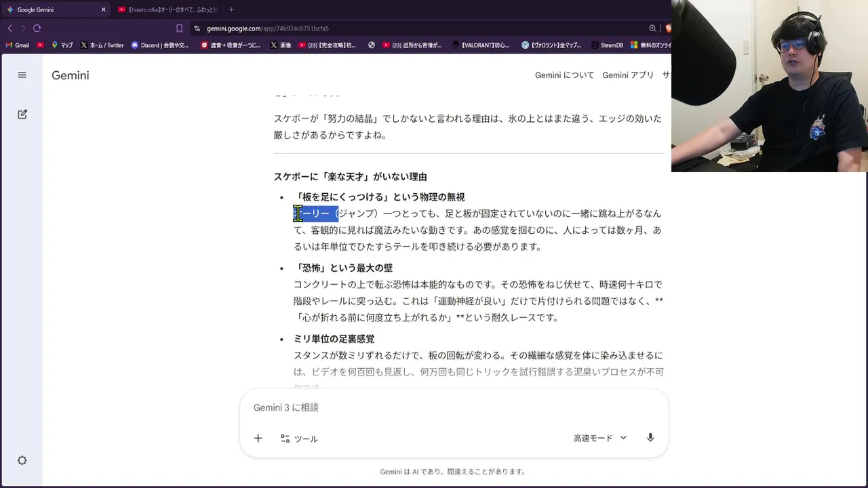Viewport: 868px width, 488px height.
Task: Click bullet heading 'ミリ単位の足裏感覚'
Action: [x=334, y=339]
